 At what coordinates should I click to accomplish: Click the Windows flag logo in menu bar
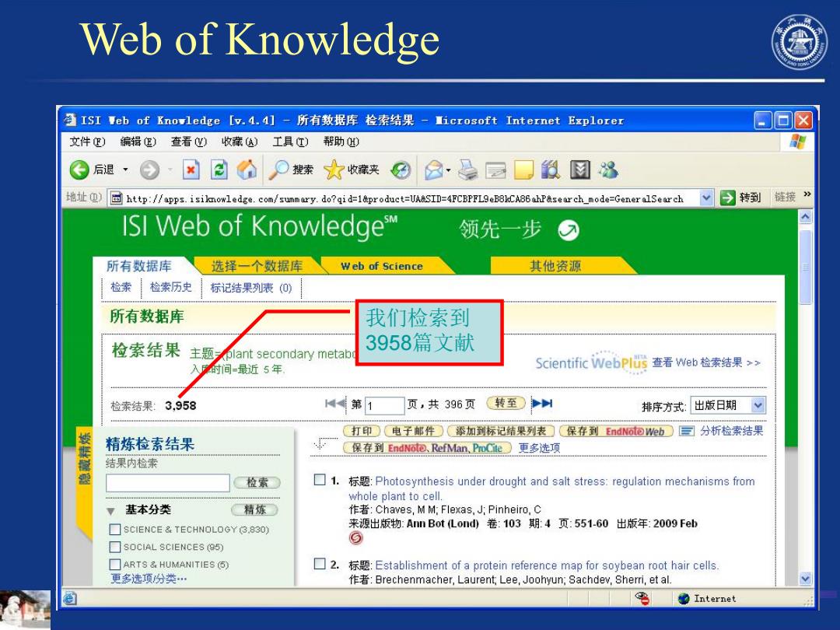click(x=798, y=142)
